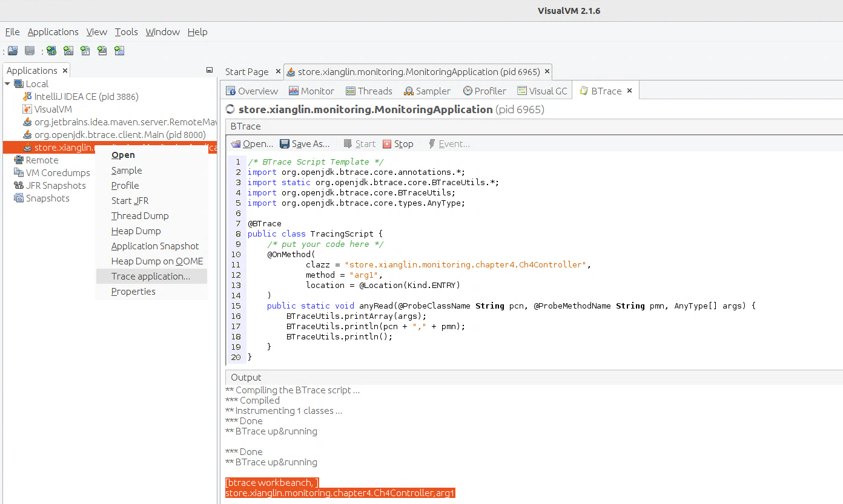
Task: Close the MonitoringApplication (pid 6965) tab
Action: tap(547, 71)
